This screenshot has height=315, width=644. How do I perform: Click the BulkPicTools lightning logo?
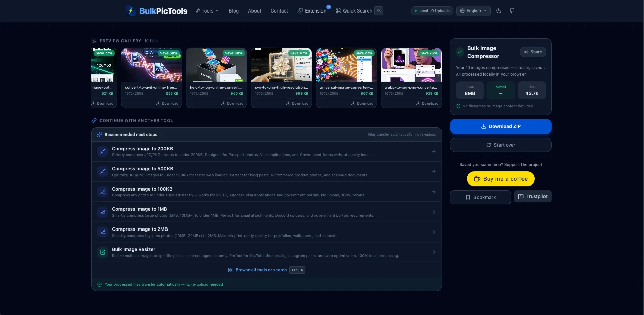pos(131,11)
